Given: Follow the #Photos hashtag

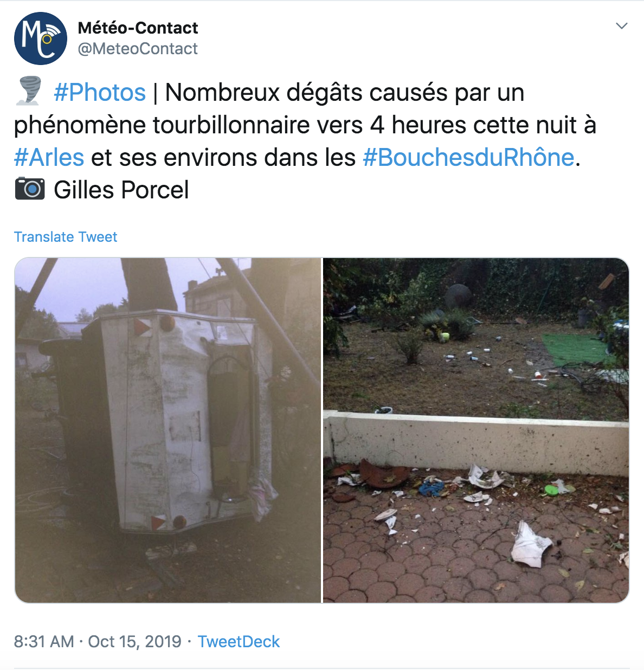Looking at the screenshot, I should (100, 92).
